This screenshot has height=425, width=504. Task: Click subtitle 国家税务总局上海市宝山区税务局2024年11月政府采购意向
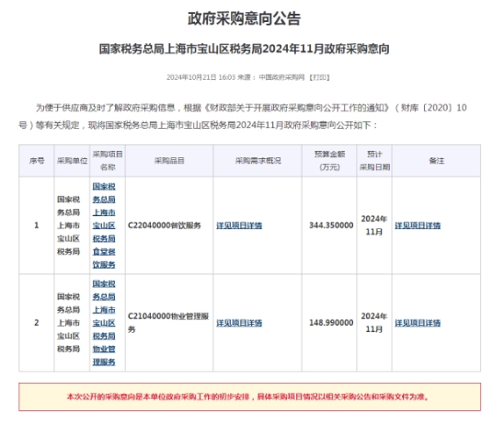tap(245, 49)
